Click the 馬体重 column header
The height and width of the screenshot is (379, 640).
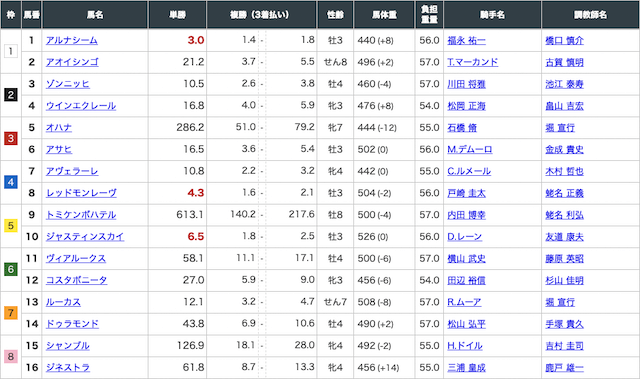pyautogui.click(x=384, y=15)
